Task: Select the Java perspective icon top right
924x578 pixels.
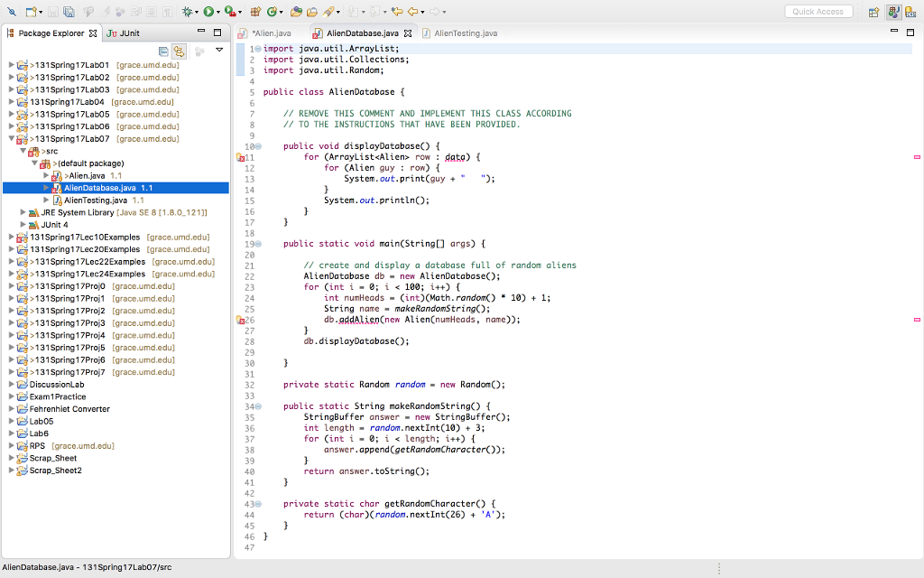Action: point(893,12)
